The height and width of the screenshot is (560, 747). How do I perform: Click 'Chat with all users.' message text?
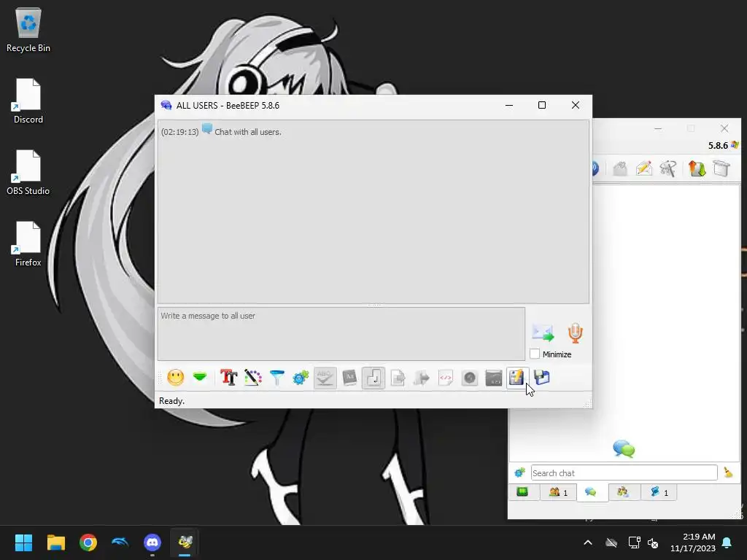point(248,132)
